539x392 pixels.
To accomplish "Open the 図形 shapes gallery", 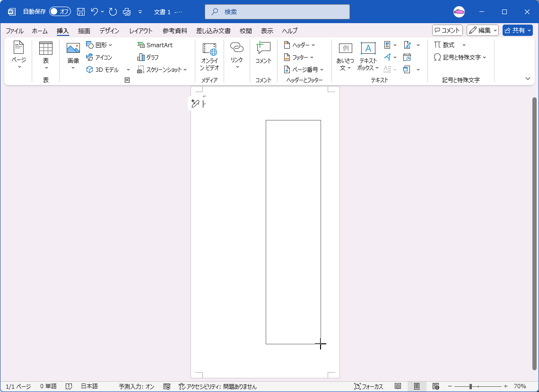I will click(99, 45).
